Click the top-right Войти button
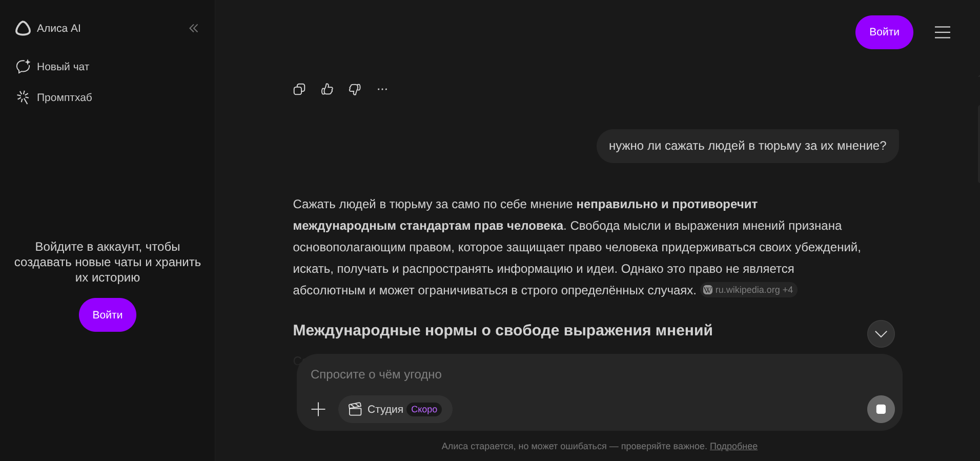The image size is (980, 461). [x=884, y=32]
